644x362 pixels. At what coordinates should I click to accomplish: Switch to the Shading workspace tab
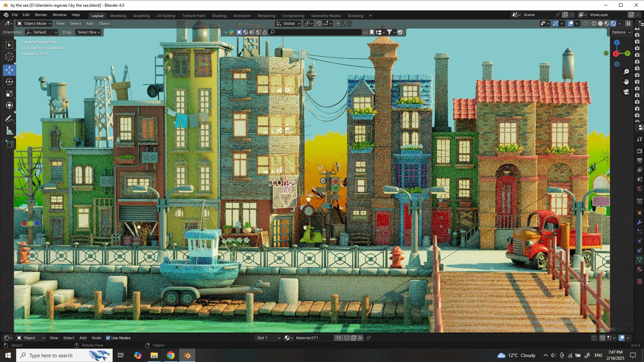point(219,16)
